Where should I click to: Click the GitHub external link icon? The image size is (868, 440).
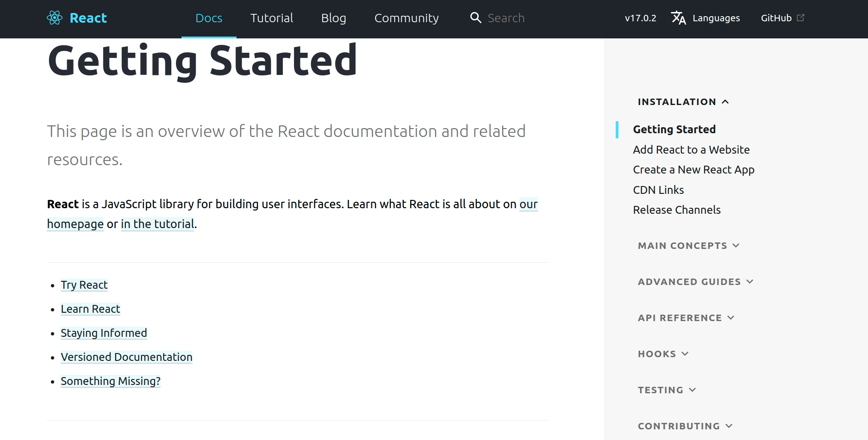click(801, 18)
